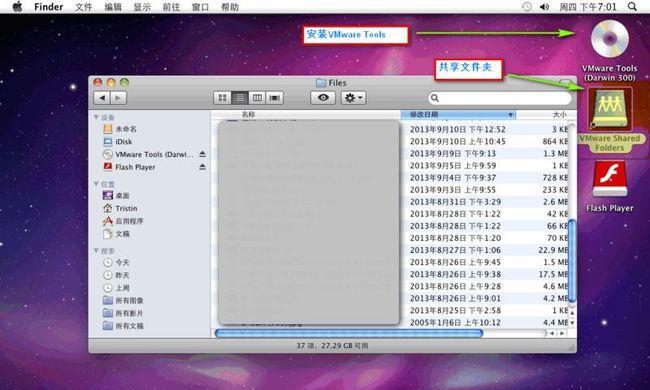Viewport: 650px width, 390px height.
Task: Open the 帮助 menu
Action: [x=230, y=7]
